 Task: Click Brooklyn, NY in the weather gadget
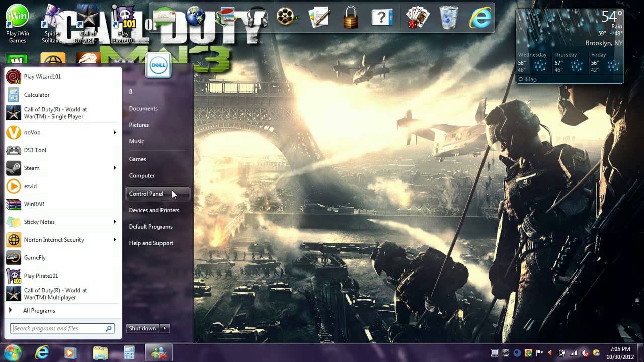click(604, 43)
